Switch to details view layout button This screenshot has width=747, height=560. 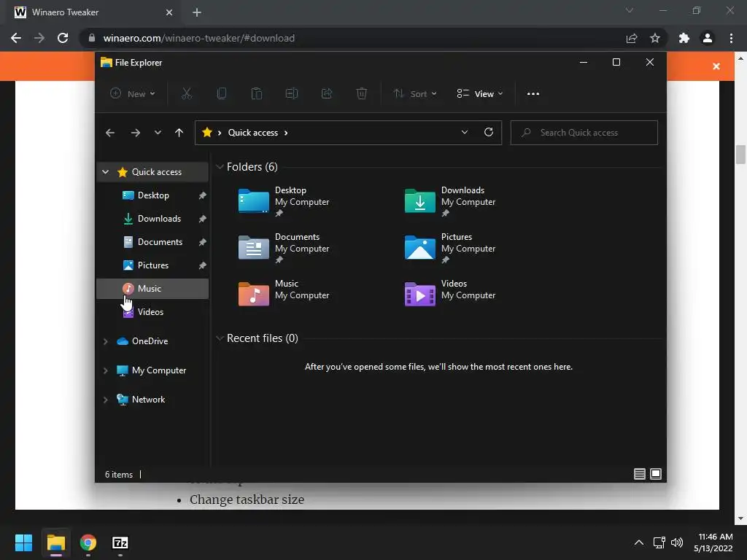tap(639, 474)
